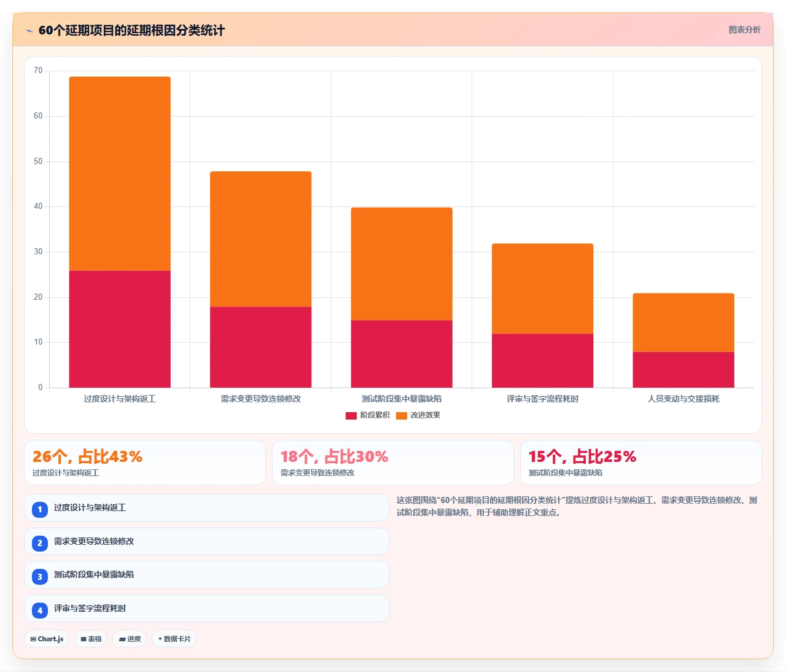Click the number 2 badge icon
Image resolution: width=786 pixels, height=672 pixels.
click(x=40, y=543)
